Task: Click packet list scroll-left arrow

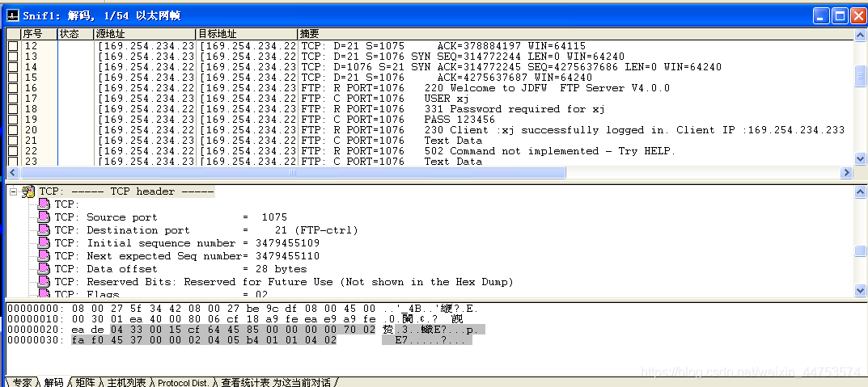Action: pyautogui.click(x=13, y=172)
